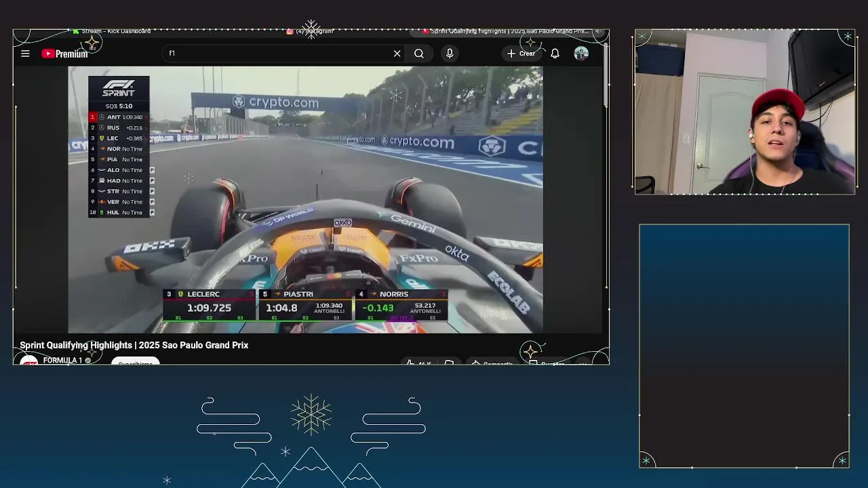Image resolution: width=868 pixels, height=488 pixels.
Task: Open the FORMULA 1 channel name link
Action: point(62,361)
